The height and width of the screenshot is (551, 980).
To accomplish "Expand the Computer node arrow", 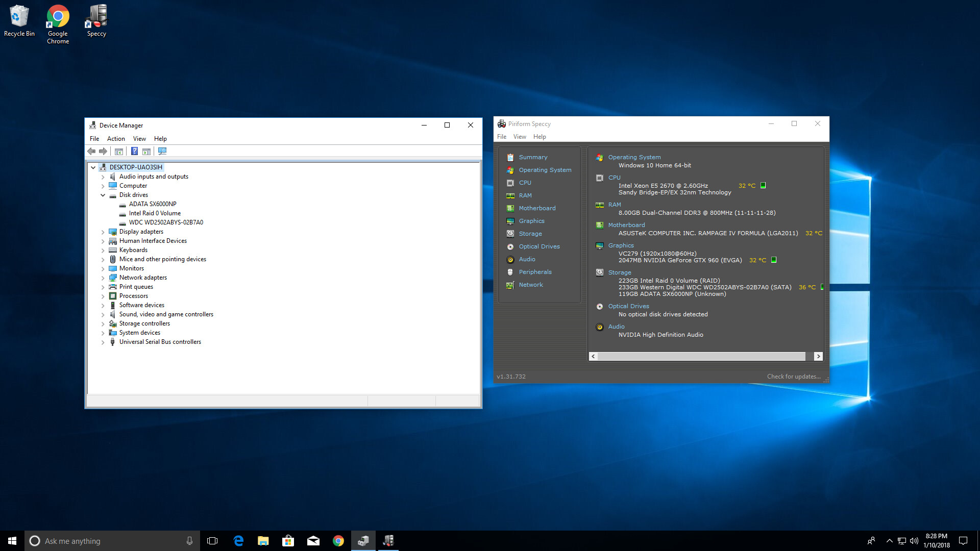I will point(103,186).
